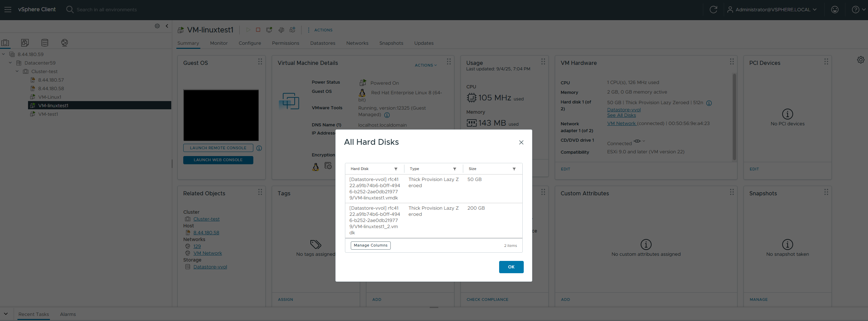Select the VMs and Templates inventory view icon
The image size is (868, 321).
pyautogui.click(x=25, y=43)
